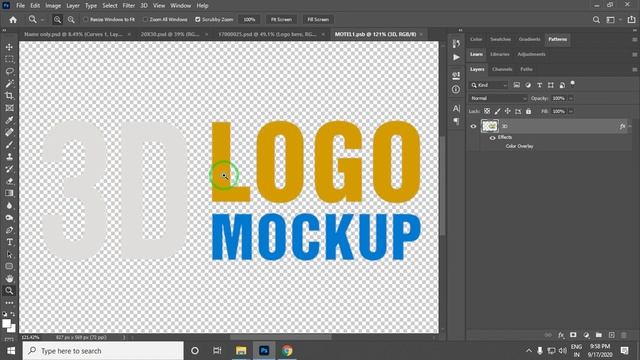Toggle lock position
The image size is (640, 360).
[x=508, y=111]
